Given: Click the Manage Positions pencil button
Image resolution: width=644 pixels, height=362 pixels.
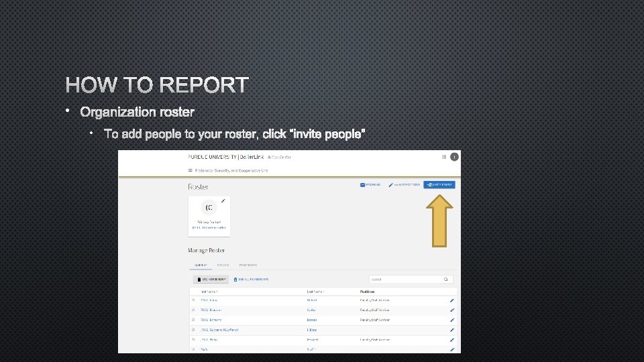Looking at the screenshot, I should (x=404, y=185).
